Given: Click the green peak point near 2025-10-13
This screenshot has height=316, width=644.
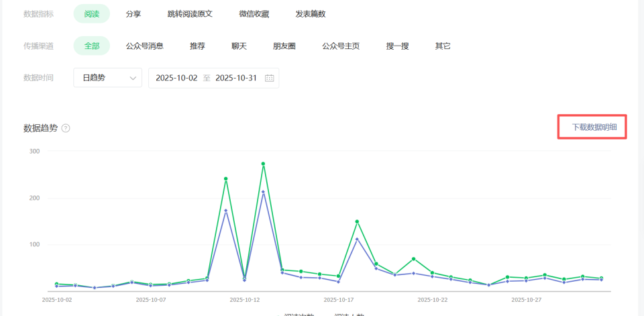Looking at the screenshot, I should pos(263,164).
